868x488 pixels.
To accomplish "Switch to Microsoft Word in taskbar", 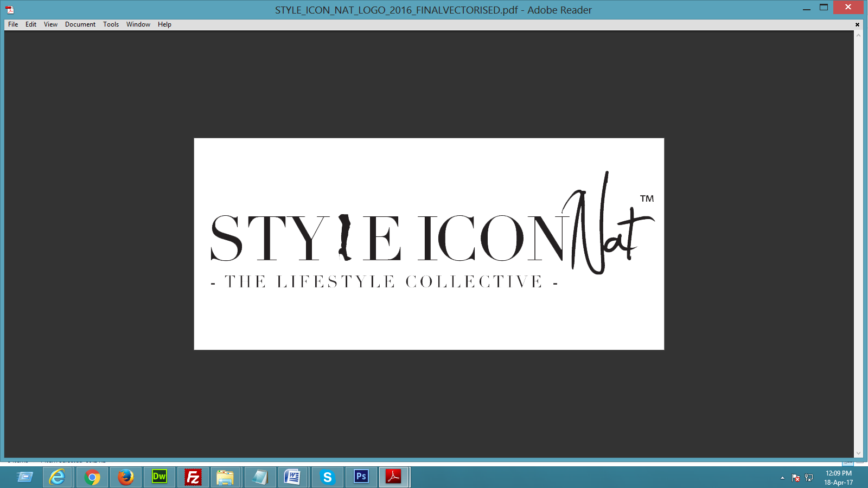I will click(293, 477).
